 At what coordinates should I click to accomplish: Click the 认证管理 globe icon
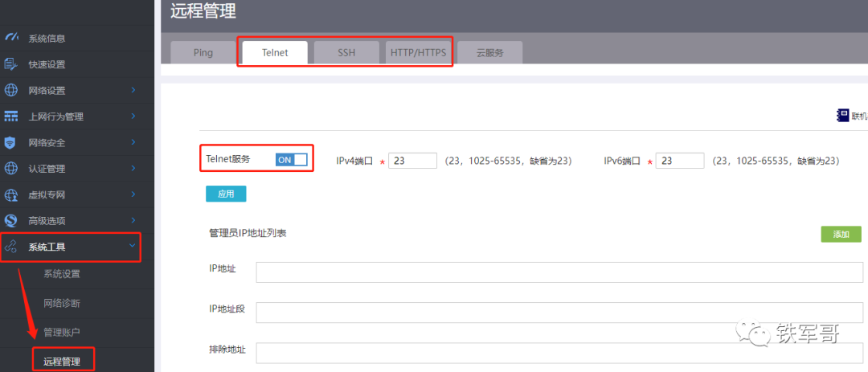11,169
